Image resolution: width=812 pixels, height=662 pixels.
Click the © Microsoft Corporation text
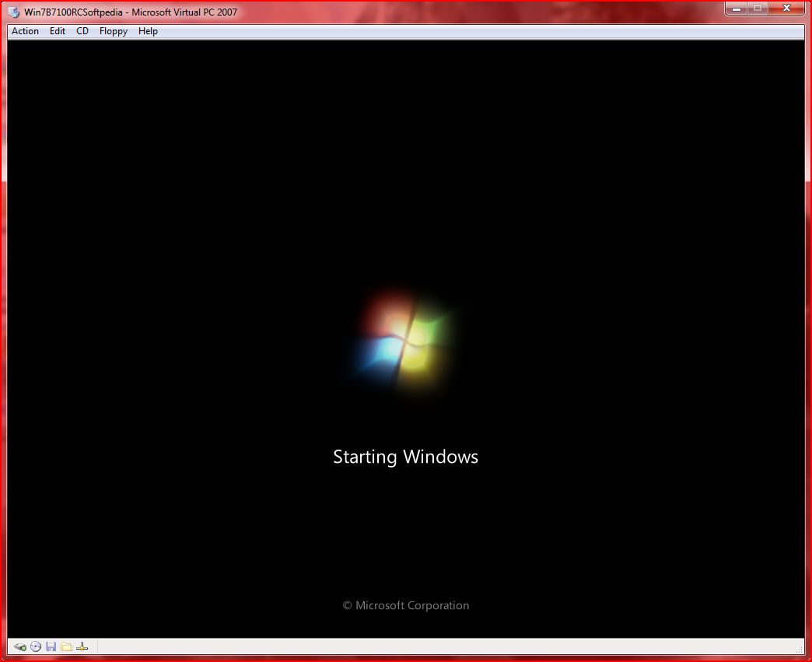[x=406, y=605]
